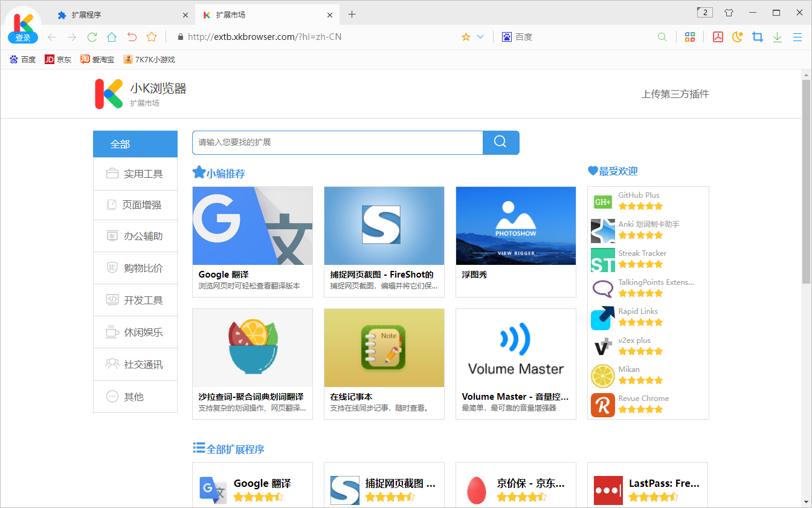
Task: Open Google 翻译 in the 全部扩展程序 list
Action: (x=253, y=485)
